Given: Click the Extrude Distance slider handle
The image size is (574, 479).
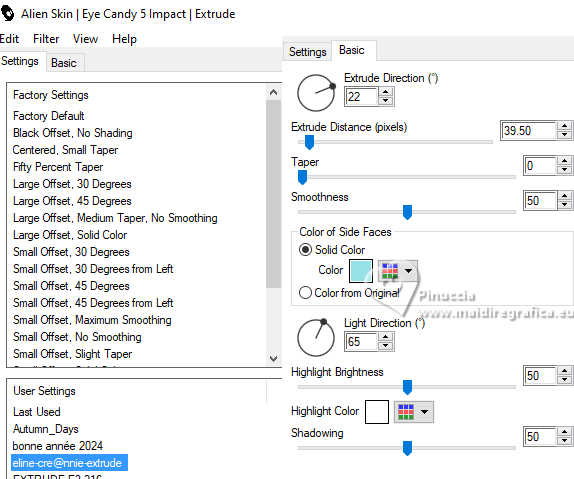Looking at the screenshot, I should pyautogui.click(x=309, y=142).
